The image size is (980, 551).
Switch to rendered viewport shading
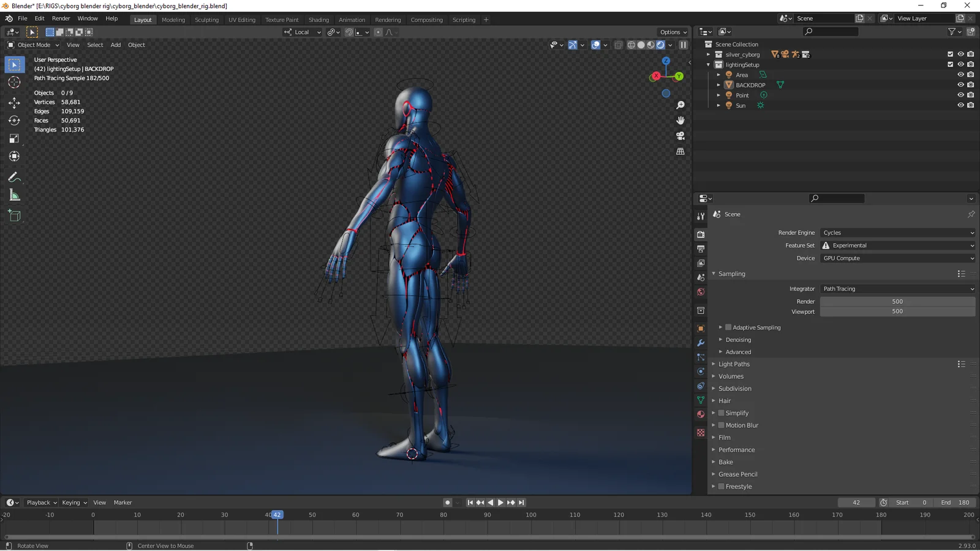pos(661,45)
